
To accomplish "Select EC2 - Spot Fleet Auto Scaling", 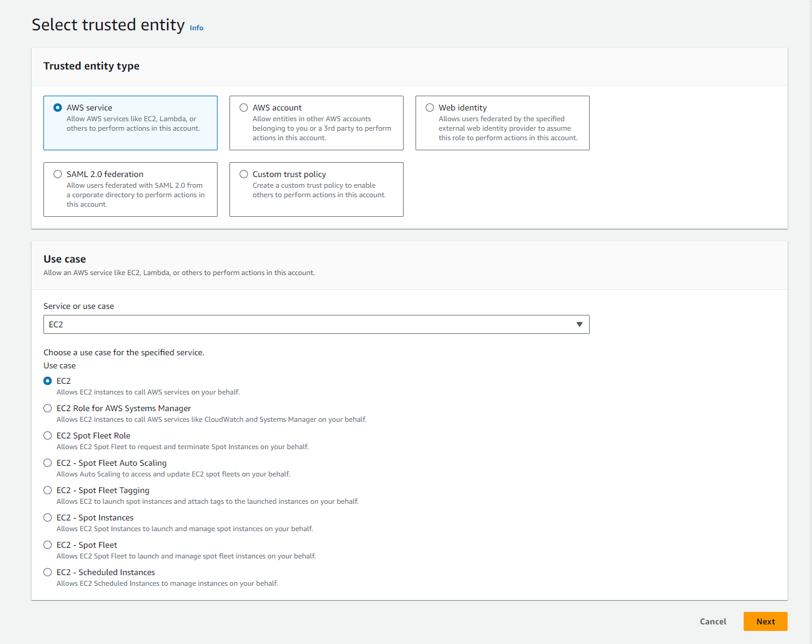I will coord(48,463).
